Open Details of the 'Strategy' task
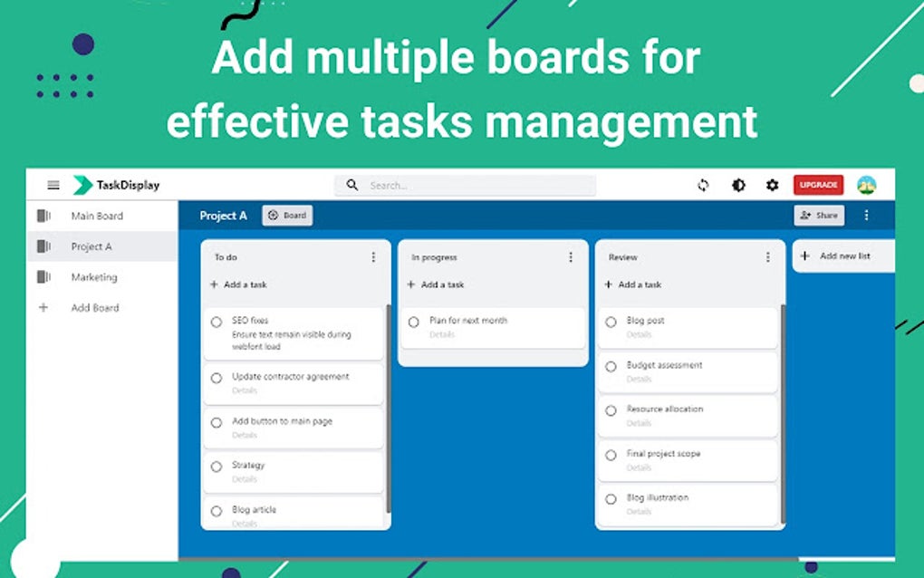 coord(243,478)
